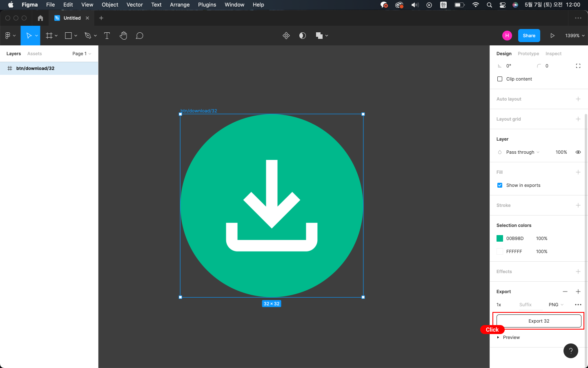Select the Rectangle shape tool
This screenshot has height=368, width=588.
click(x=69, y=36)
